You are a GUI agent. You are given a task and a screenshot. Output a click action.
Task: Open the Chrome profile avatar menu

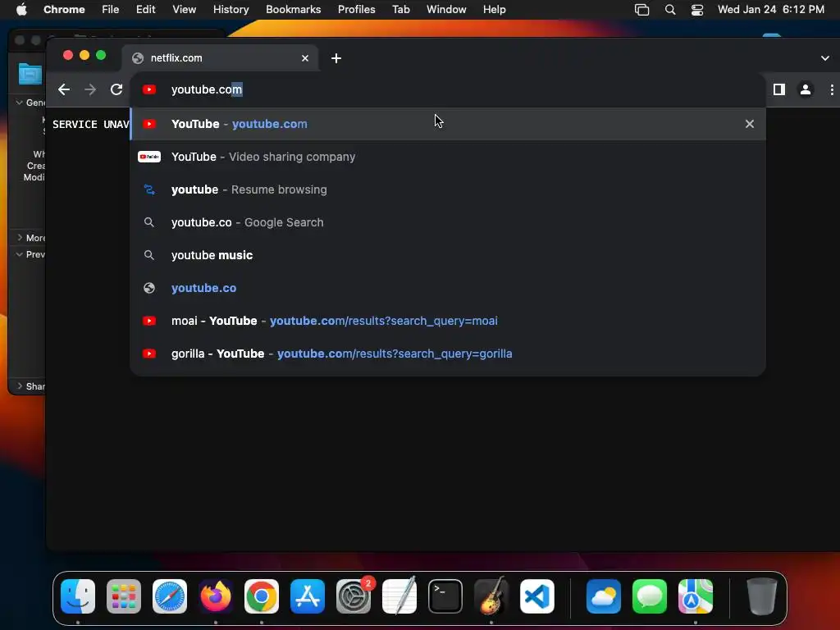pos(806,89)
